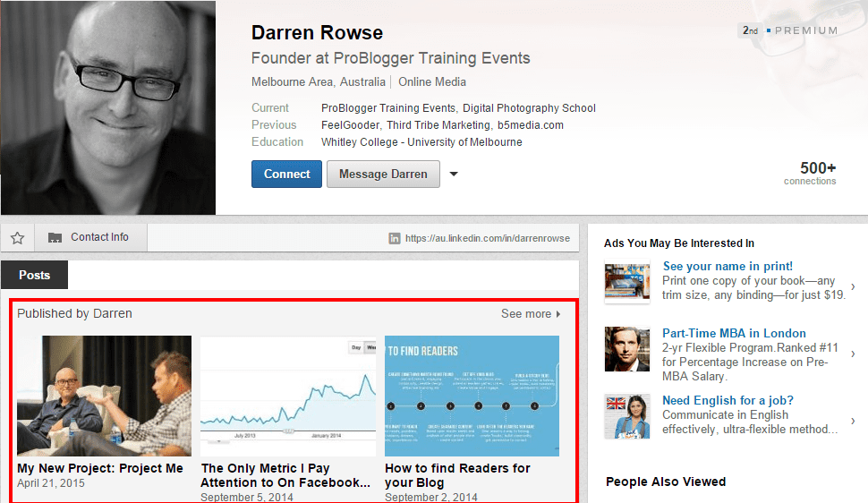Click the 'April 21, 2015' post date
Viewport: 868px width, 503px height.
(x=51, y=483)
